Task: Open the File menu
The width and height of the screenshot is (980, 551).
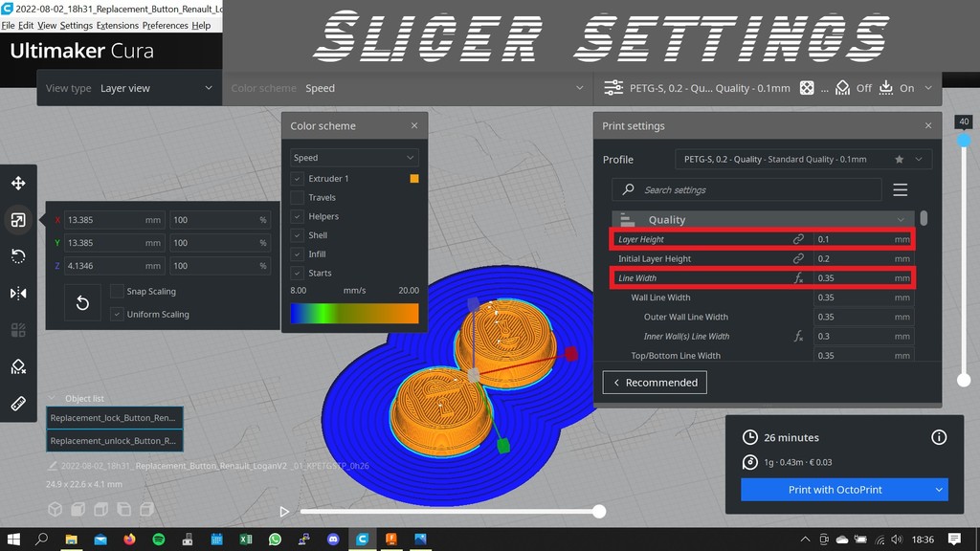Action: [x=8, y=26]
